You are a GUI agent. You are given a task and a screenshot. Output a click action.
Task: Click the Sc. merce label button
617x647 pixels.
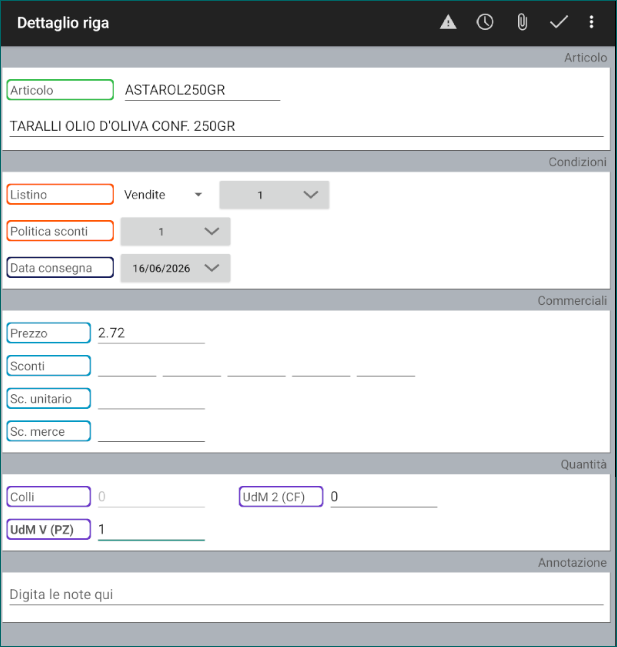tap(49, 431)
